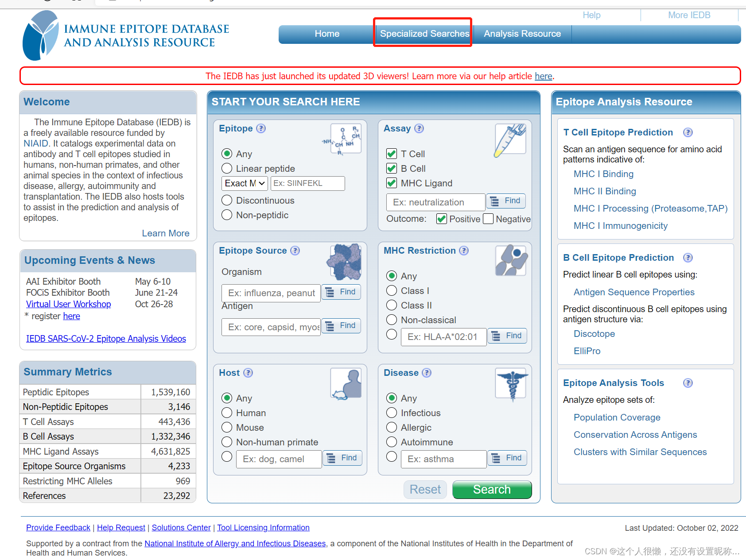Open Provide Feedback footer link
This screenshot has width=746, height=560.
[58, 528]
